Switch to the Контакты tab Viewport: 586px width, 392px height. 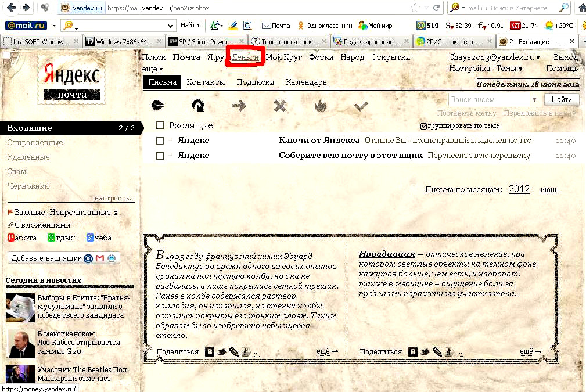(x=206, y=82)
